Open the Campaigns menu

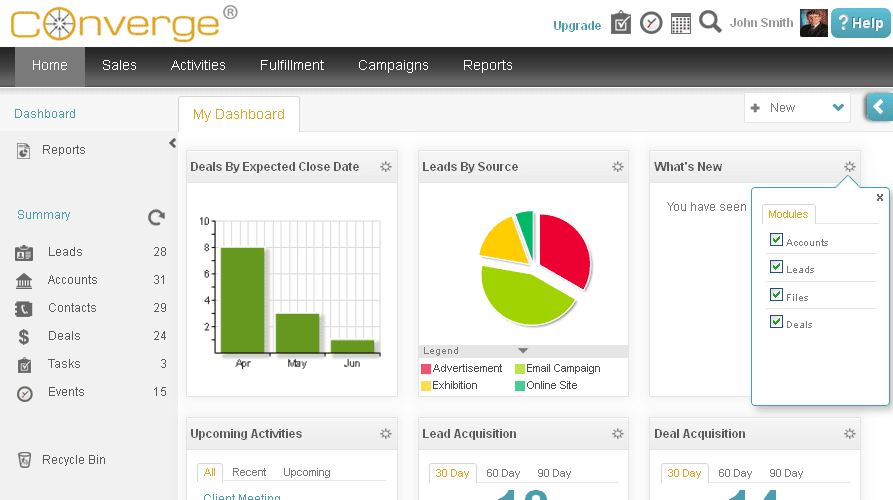coord(393,65)
